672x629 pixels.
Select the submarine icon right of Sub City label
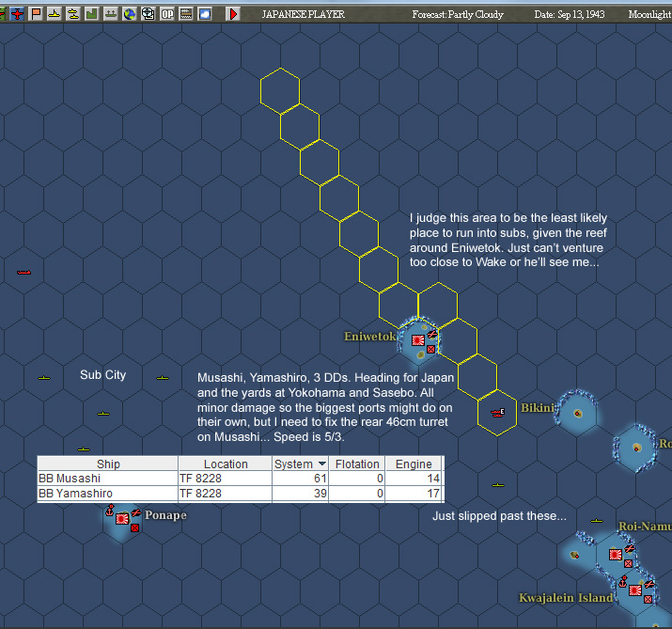(x=163, y=378)
